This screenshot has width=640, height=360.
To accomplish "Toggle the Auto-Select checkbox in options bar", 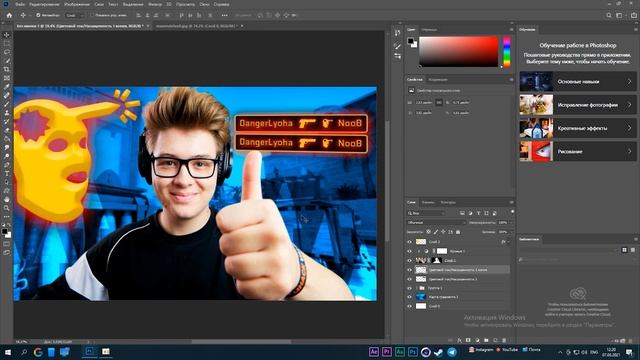I will pos(38,15).
